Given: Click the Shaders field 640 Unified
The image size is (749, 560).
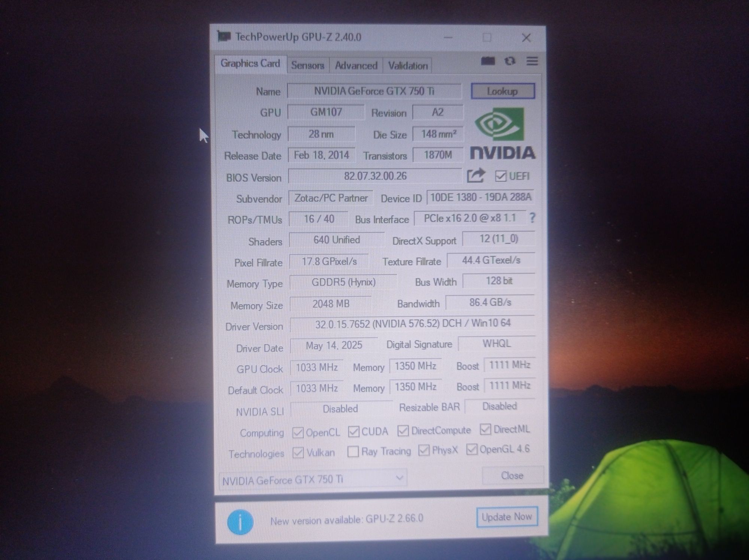Looking at the screenshot, I should [x=337, y=240].
